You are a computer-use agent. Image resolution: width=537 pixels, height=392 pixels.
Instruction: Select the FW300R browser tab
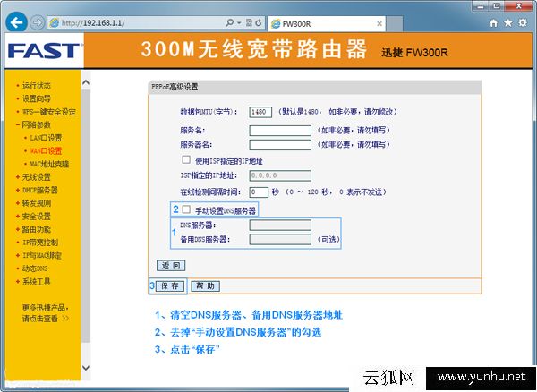tap(327, 23)
